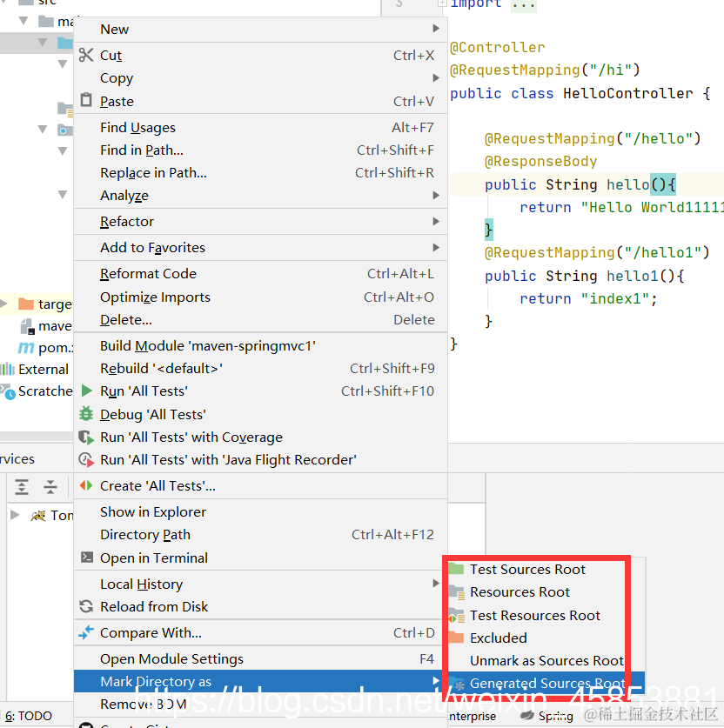
Task: Click the Open in Terminal icon
Action: (x=86, y=558)
